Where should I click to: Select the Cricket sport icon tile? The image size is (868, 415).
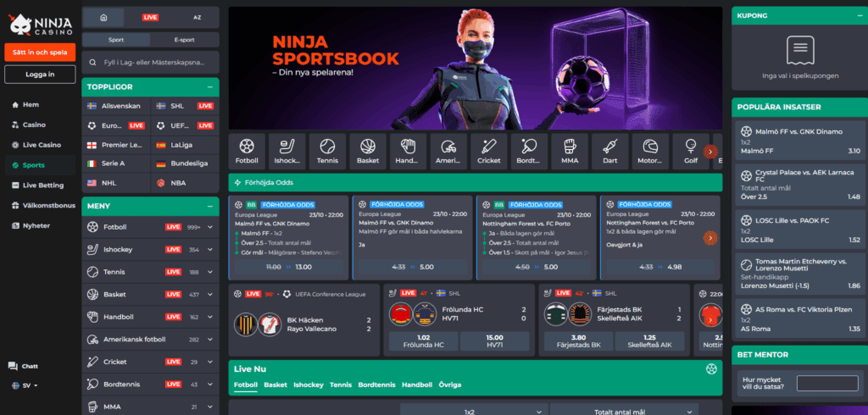tap(489, 151)
